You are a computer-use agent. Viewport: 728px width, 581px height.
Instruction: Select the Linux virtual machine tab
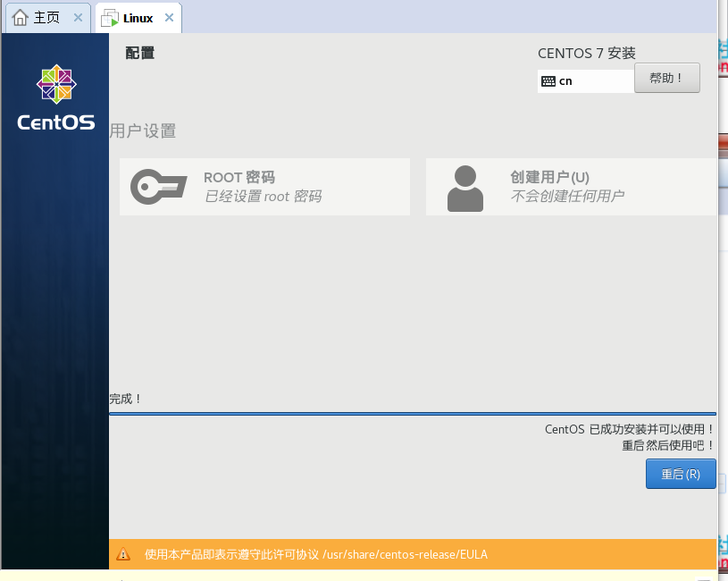pyautogui.click(x=138, y=18)
